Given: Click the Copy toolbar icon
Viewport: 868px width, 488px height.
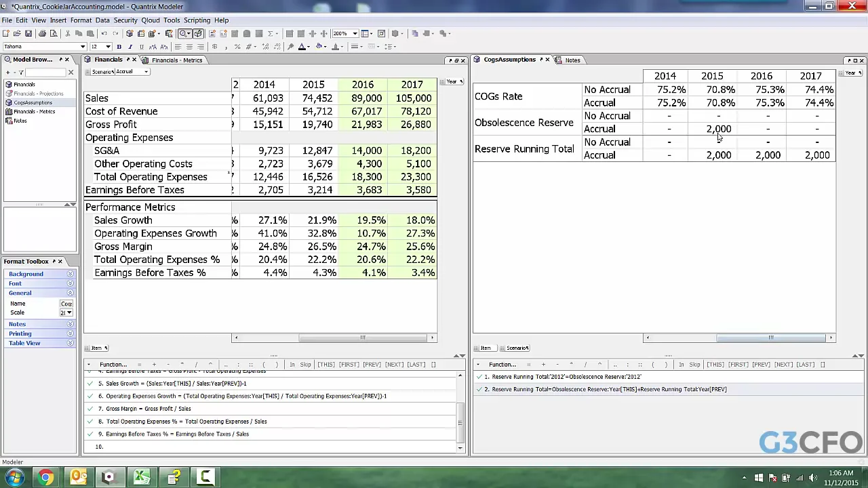Looking at the screenshot, I should point(79,33).
